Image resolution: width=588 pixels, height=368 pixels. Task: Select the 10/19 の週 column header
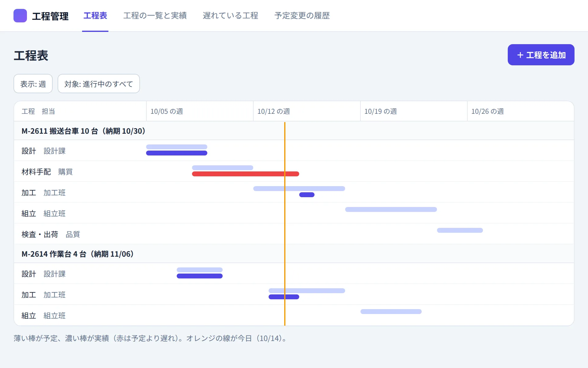414,111
